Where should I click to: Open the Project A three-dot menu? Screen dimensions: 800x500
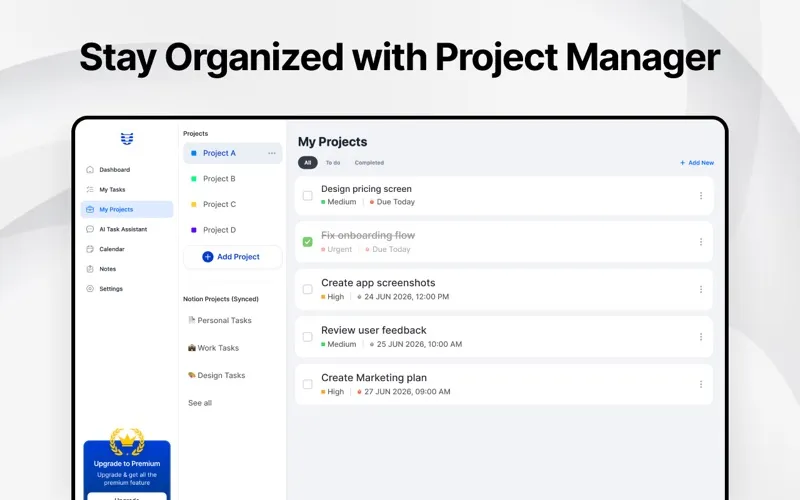(x=272, y=153)
